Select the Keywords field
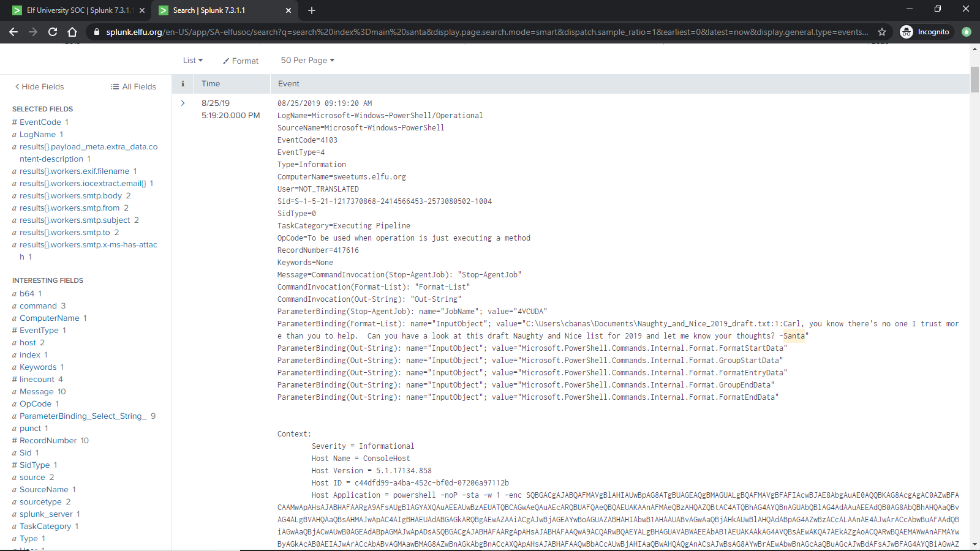Image resolution: width=980 pixels, height=551 pixels. (38, 367)
